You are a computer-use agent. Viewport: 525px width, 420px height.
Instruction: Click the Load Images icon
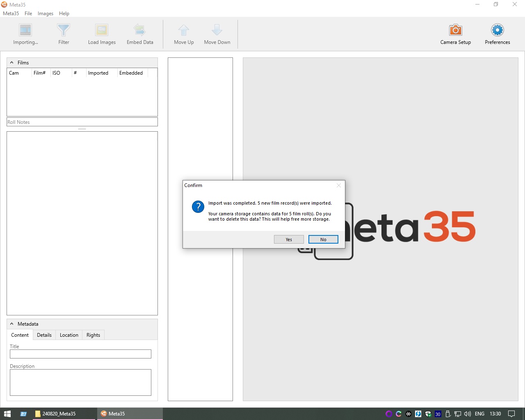click(102, 30)
